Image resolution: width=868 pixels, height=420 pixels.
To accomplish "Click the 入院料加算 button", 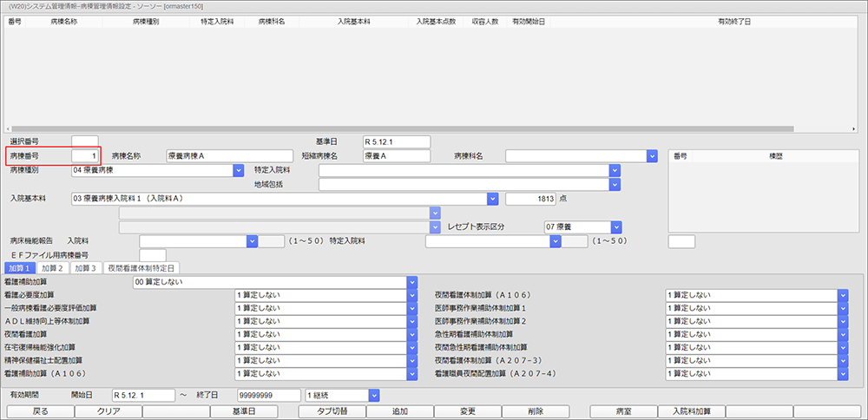I will [691, 411].
